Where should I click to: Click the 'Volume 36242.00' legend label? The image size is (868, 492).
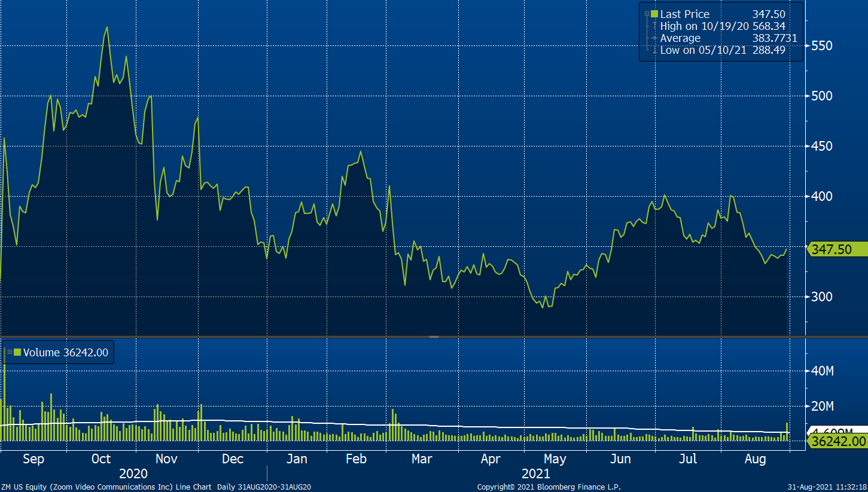coord(66,353)
